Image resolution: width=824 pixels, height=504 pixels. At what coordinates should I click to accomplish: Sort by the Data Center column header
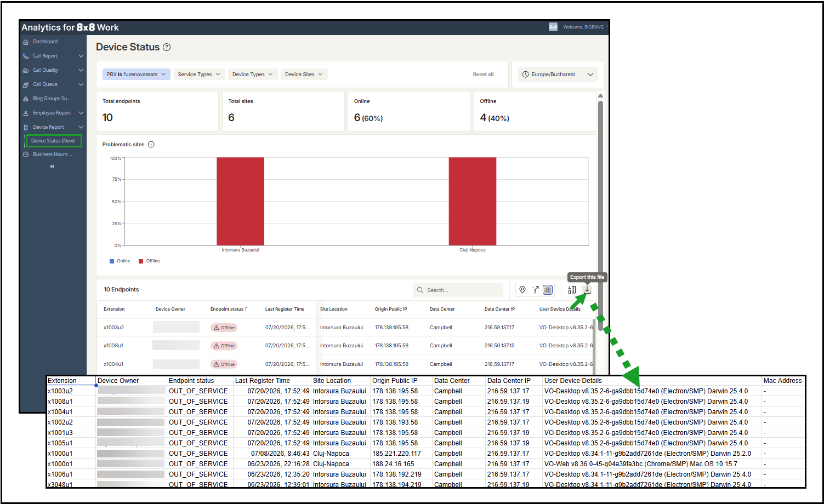(x=442, y=309)
